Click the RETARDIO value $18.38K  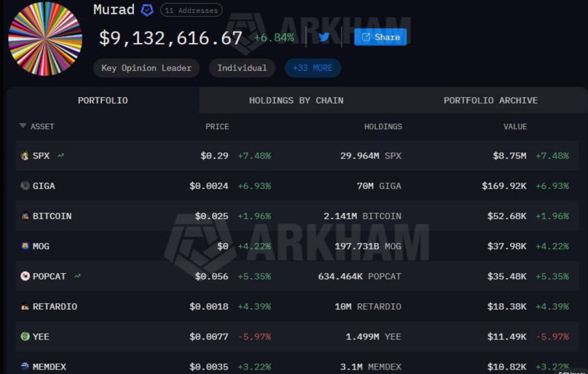[507, 306]
